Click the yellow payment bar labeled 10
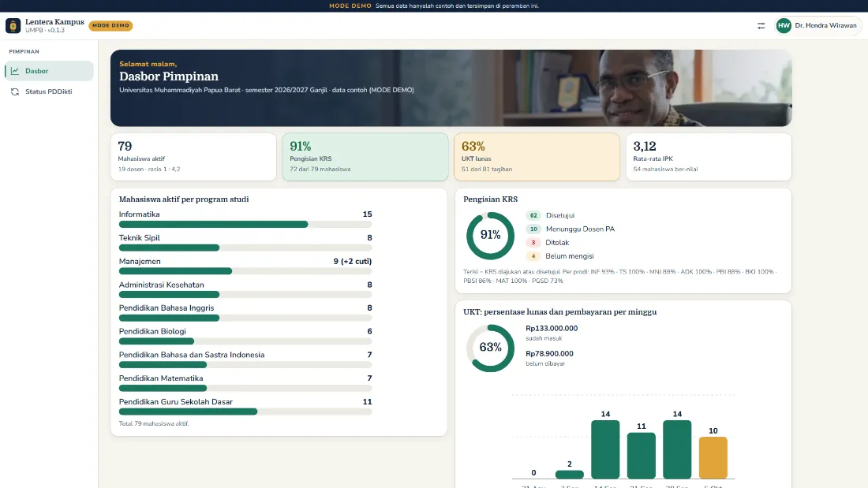 [x=713, y=457]
